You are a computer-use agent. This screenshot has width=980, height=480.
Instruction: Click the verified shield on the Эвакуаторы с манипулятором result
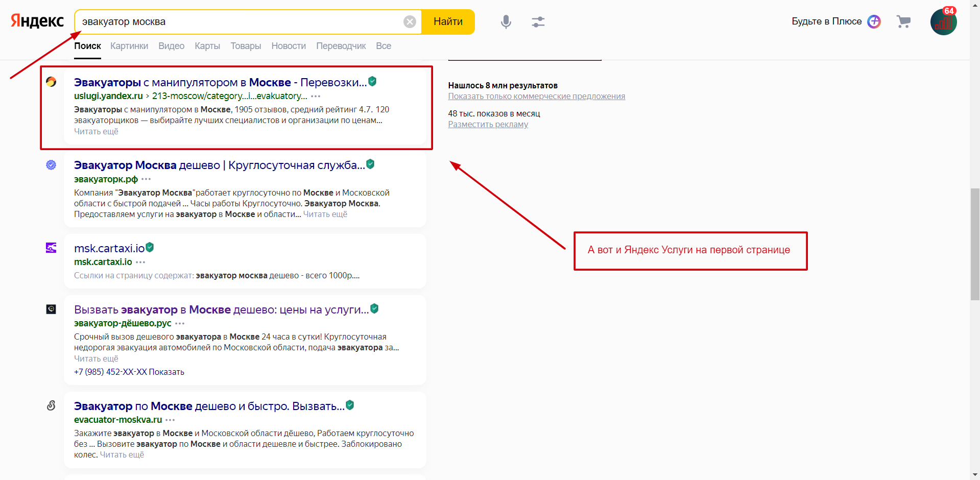click(372, 81)
